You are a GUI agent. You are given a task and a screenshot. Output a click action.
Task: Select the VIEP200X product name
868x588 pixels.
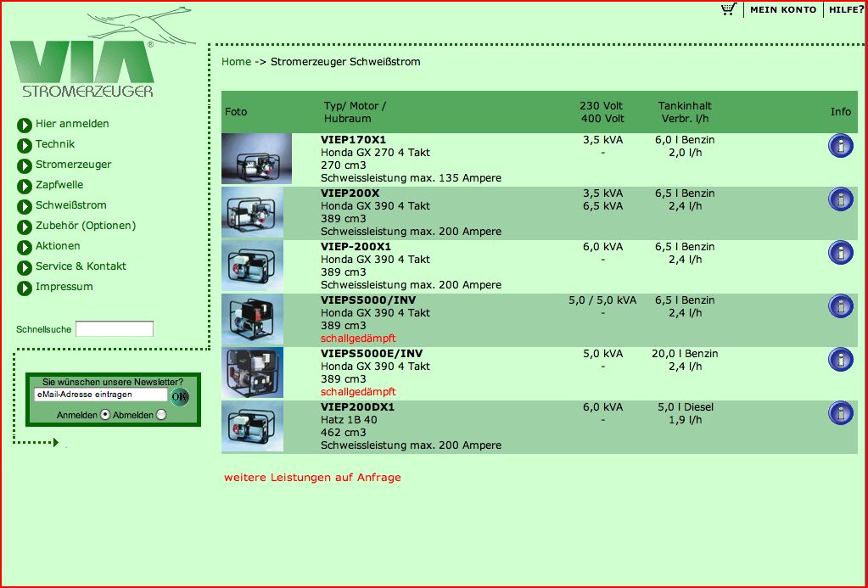(350, 193)
